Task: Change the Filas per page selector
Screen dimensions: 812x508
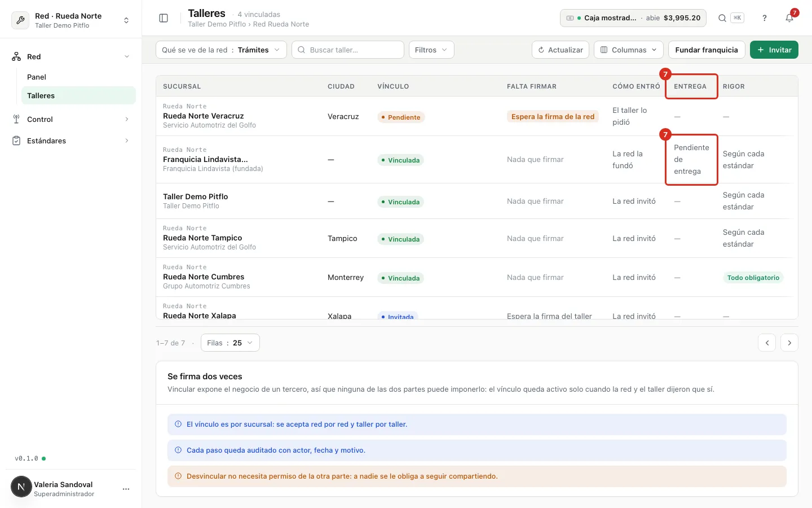Action: [230, 343]
